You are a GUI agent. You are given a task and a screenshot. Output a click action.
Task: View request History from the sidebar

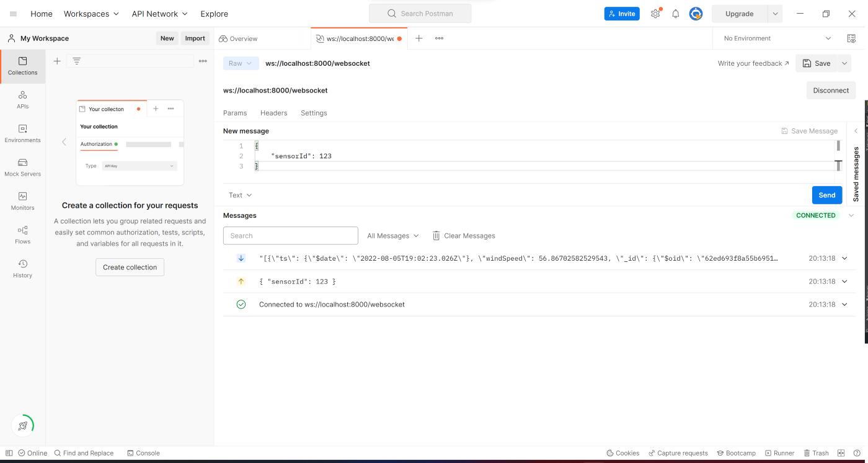click(x=22, y=269)
